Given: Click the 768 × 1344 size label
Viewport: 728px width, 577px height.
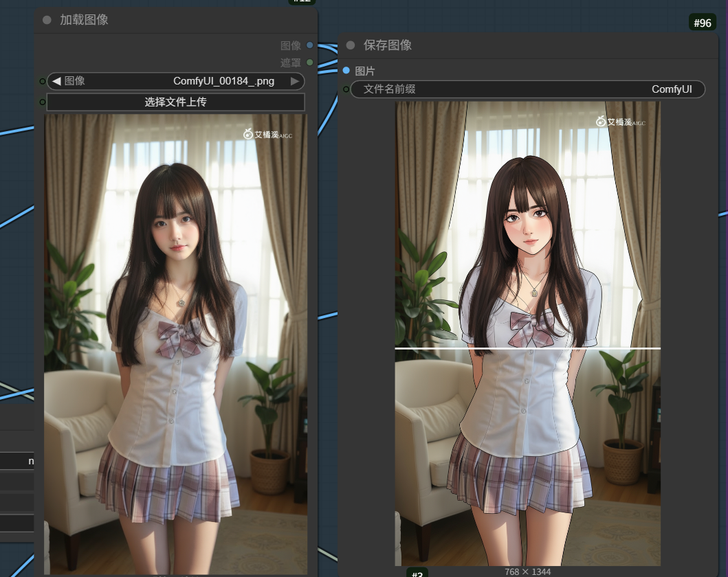Looking at the screenshot, I should pyautogui.click(x=527, y=572).
